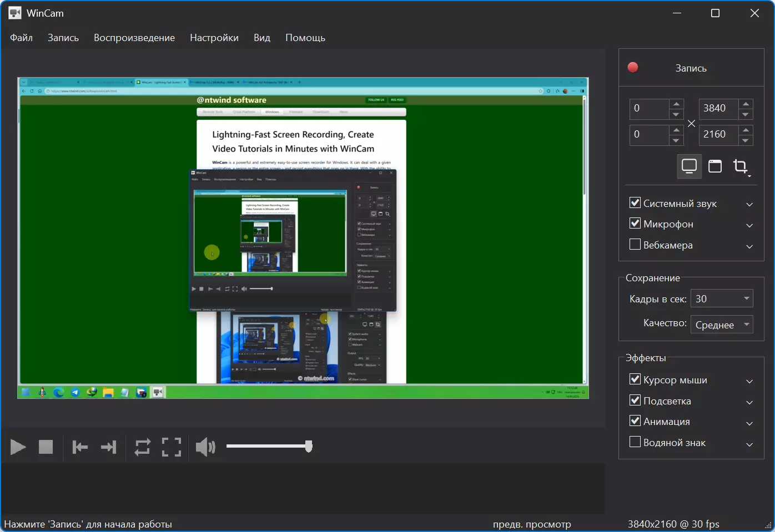Viewport: 775px width, 532px height.
Task: Select window capture mode
Action: (715, 166)
